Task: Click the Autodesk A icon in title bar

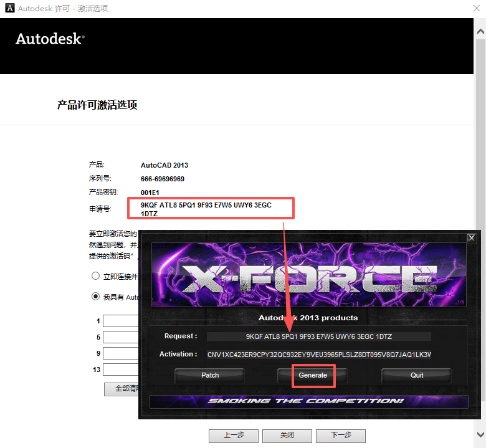Action: coord(10,8)
